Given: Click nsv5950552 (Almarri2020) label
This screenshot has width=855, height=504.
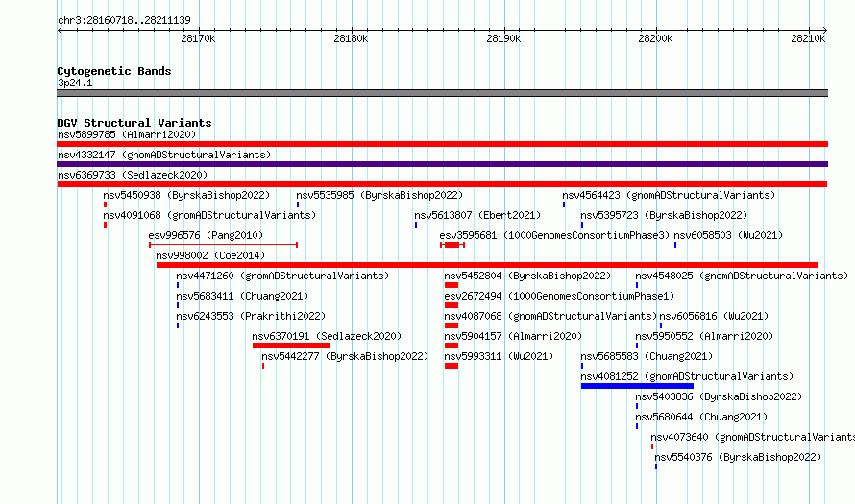Looking at the screenshot, I should pos(704,336).
